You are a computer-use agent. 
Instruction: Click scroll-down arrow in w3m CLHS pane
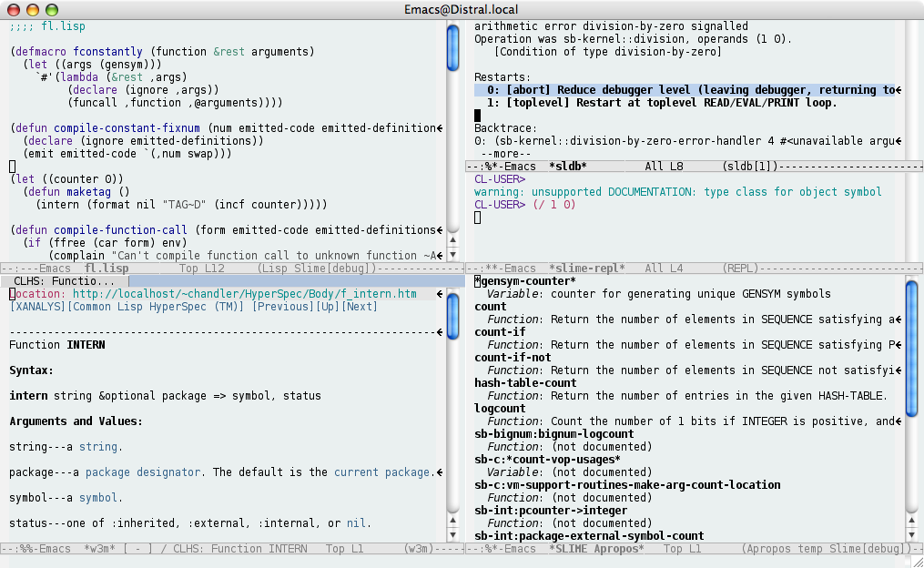[453, 534]
